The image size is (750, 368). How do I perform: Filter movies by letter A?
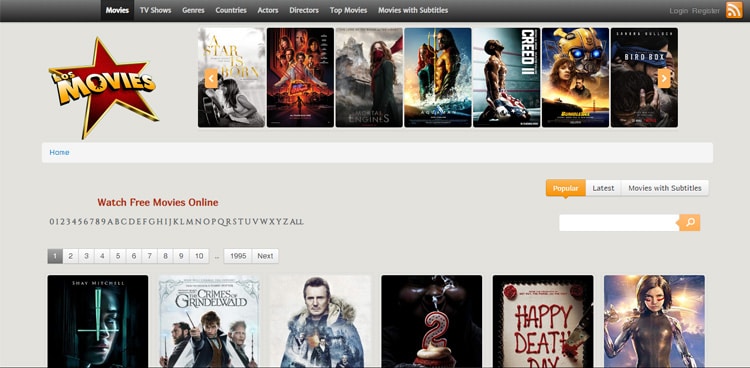click(110, 222)
